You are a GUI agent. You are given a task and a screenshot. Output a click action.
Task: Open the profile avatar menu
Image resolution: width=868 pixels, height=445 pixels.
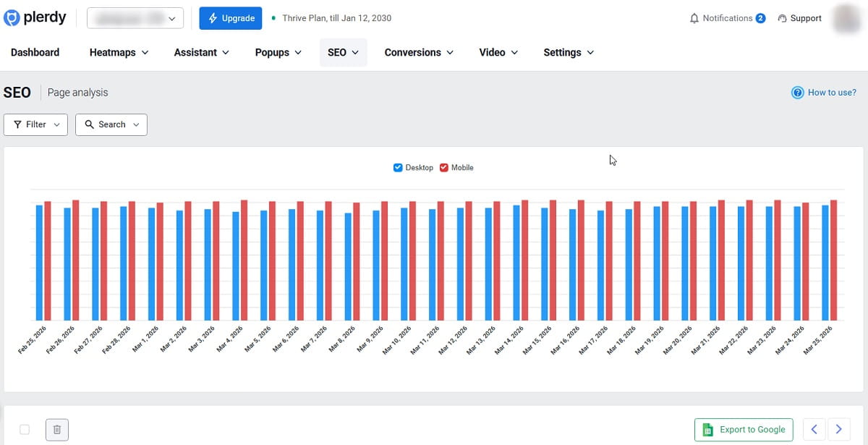pos(846,18)
